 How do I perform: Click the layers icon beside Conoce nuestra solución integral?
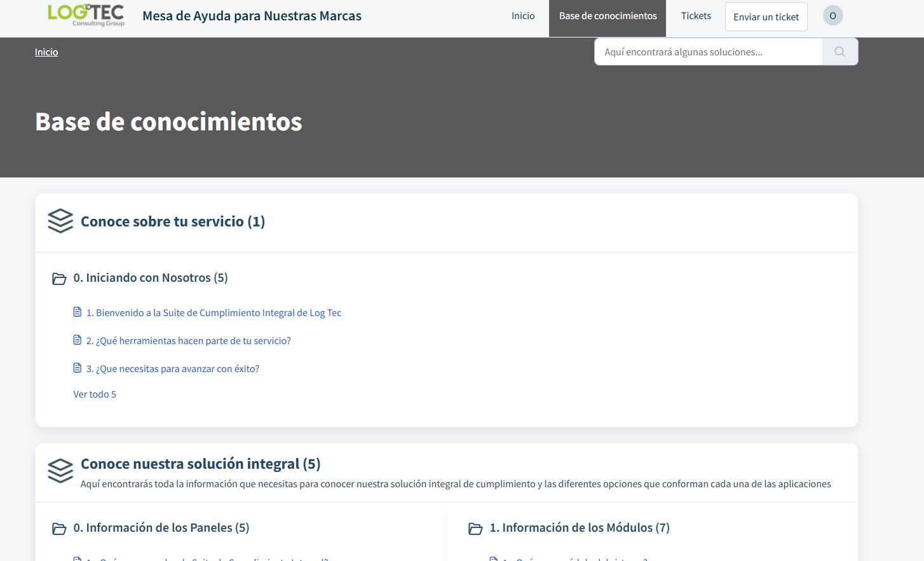click(60, 471)
